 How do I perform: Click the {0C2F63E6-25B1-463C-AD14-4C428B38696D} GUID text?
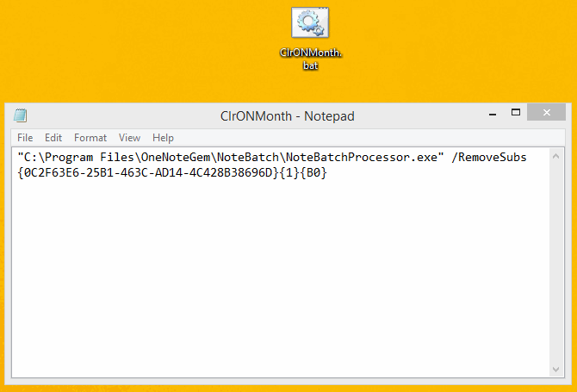point(148,172)
